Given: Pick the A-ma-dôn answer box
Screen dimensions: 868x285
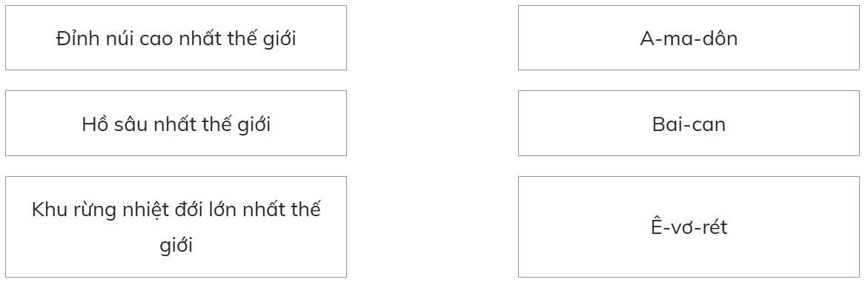Looking at the screenshot, I should click(x=689, y=38).
